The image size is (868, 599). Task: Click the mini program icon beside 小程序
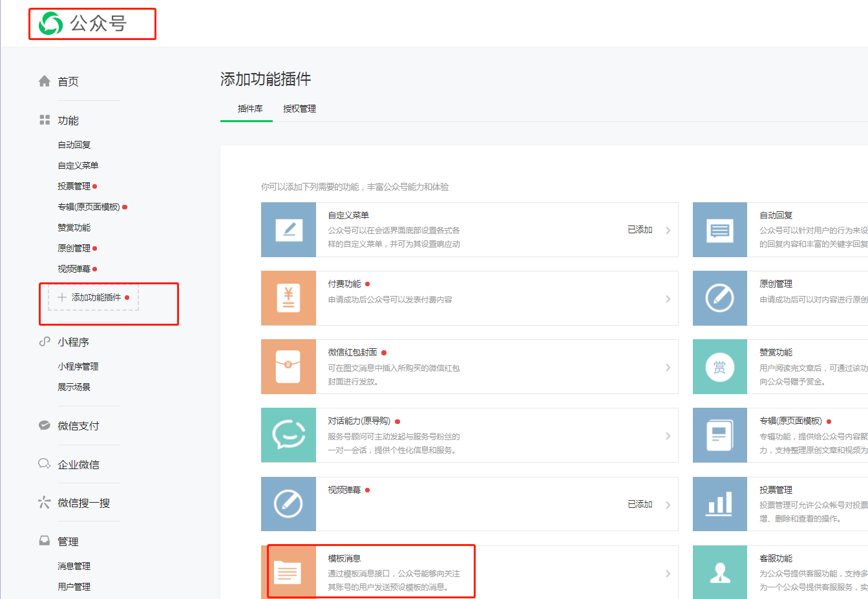tap(45, 341)
